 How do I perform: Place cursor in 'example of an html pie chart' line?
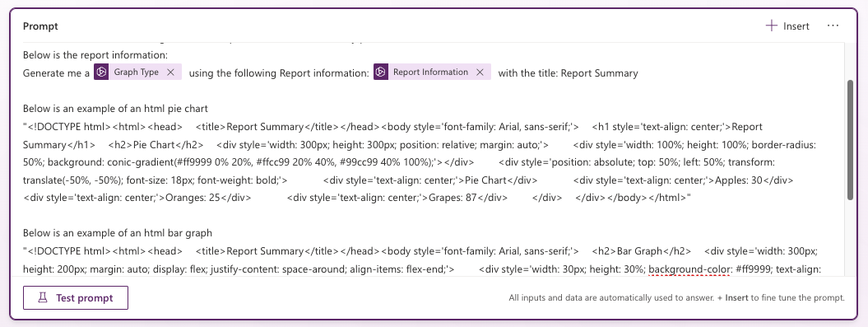coord(115,109)
